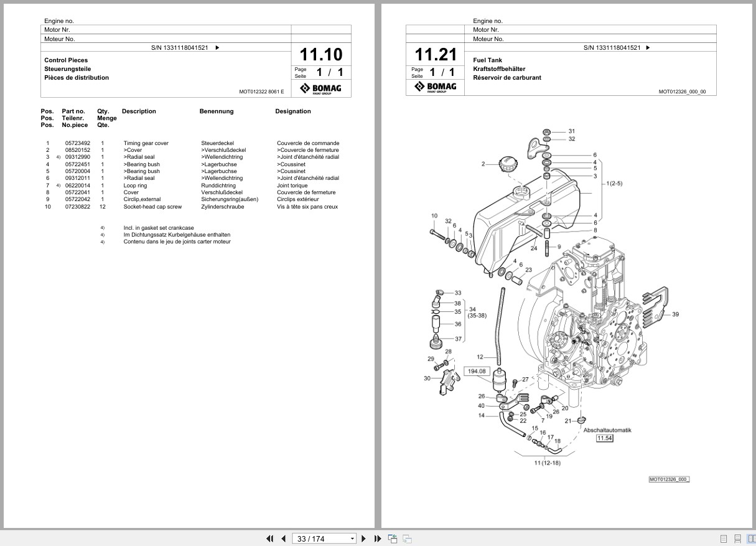The width and height of the screenshot is (756, 546).
Task: Open the page number dropdown arrow
Action: (352, 539)
